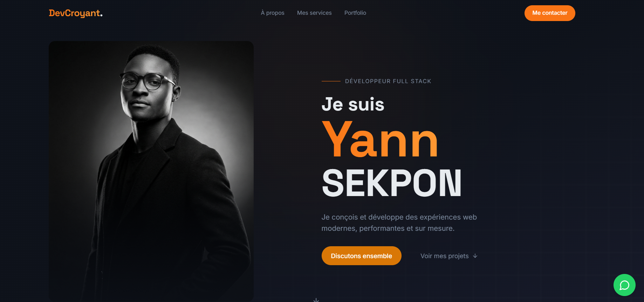Click the Me contacter button
Viewport: 644px width, 302px height.
tap(550, 13)
